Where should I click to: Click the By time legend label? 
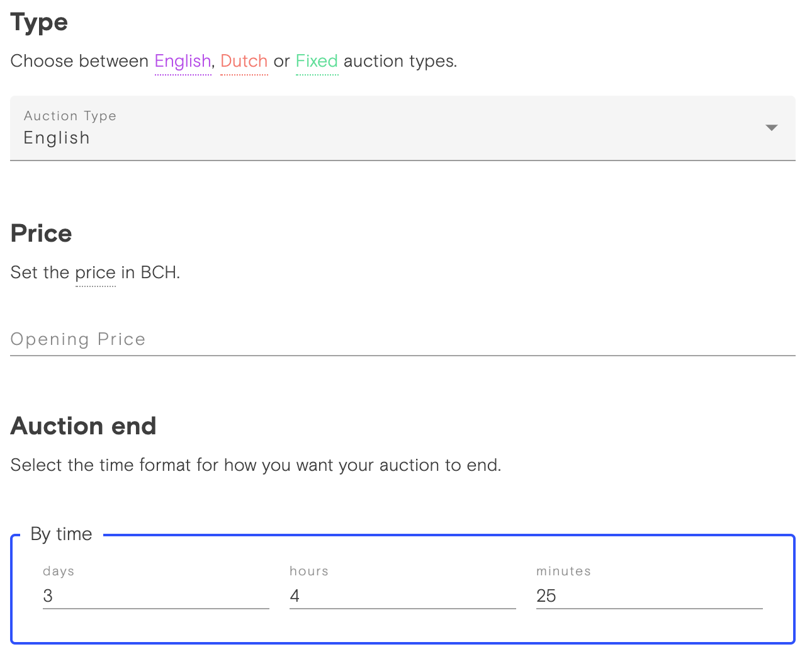click(x=62, y=534)
